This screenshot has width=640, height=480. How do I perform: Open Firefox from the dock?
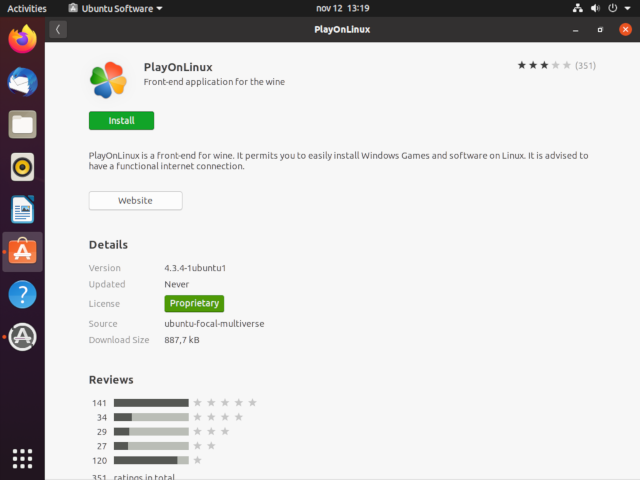(x=22, y=39)
